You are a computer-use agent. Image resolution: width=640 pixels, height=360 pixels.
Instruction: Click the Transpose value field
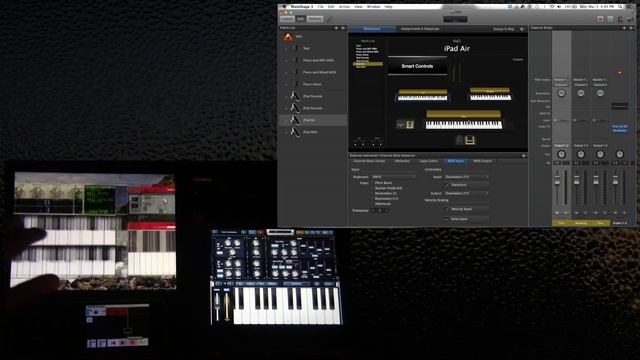379,211
